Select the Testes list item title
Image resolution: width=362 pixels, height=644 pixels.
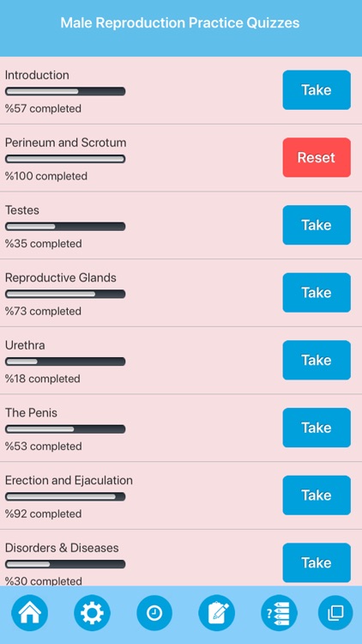tap(22, 210)
